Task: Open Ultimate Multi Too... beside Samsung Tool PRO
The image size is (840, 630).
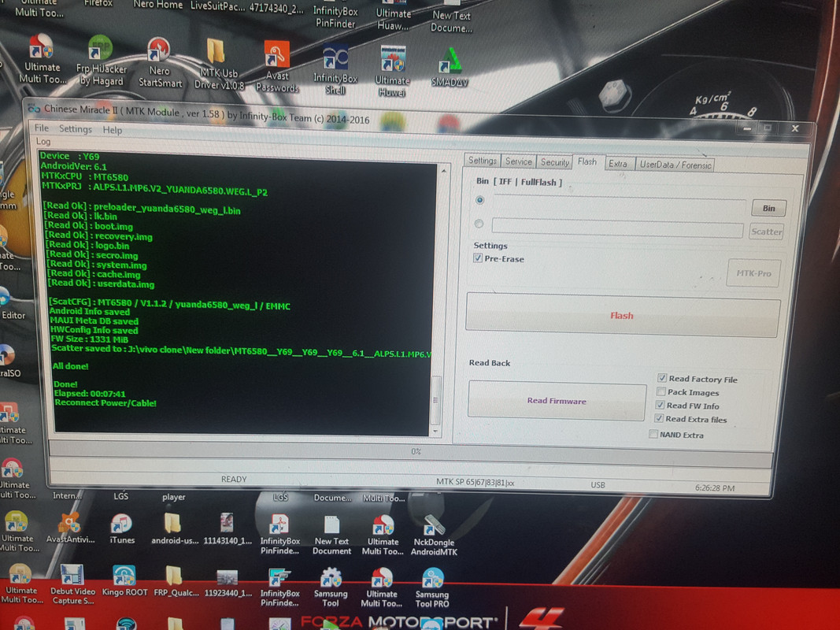Action: pyautogui.click(x=381, y=587)
